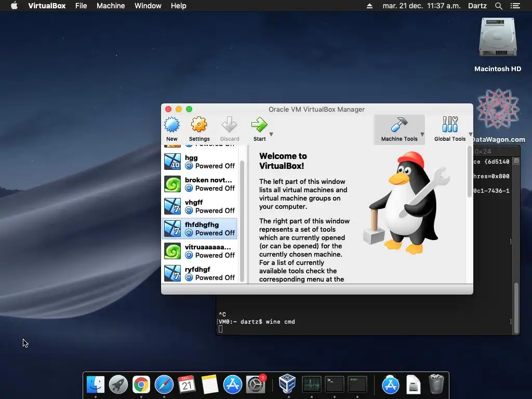Open Macintosh HD desktop drive
Viewport: 532px width, 399px height.
coord(497,38)
